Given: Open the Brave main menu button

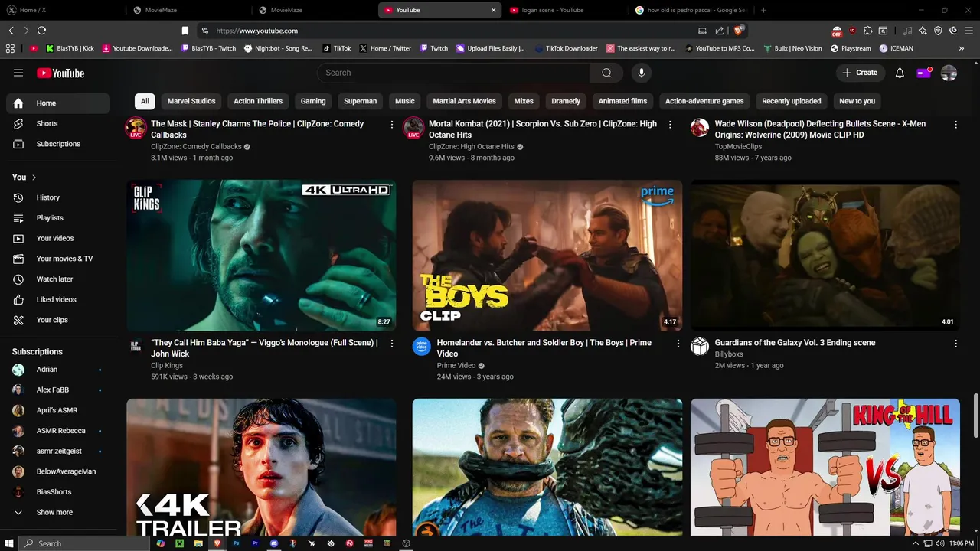Looking at the screenshot, I should (x=969, y=31).
